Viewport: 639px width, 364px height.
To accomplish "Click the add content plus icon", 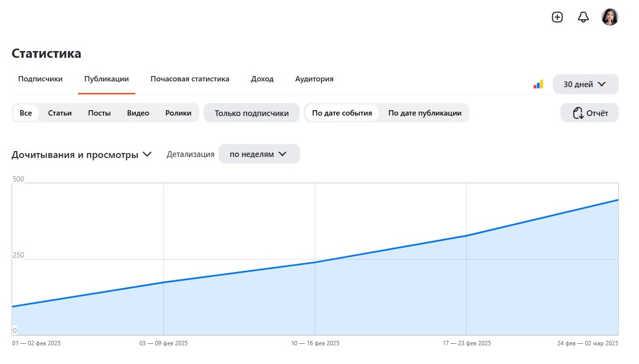I will (x=557, y=17).
